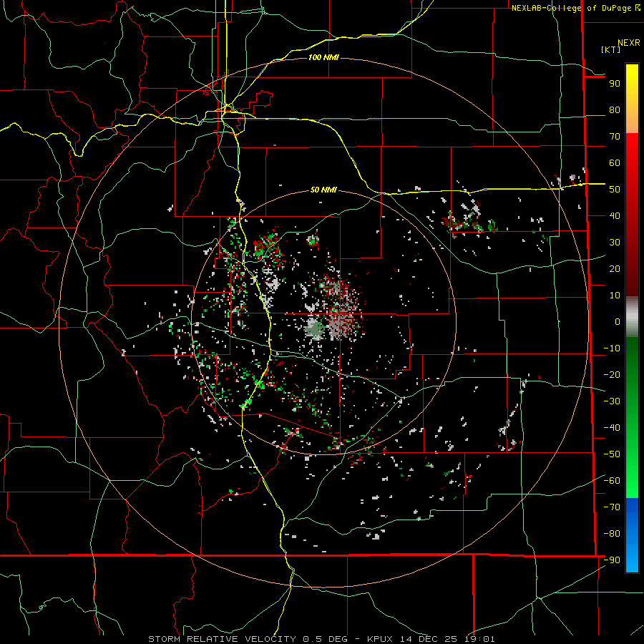Click the -90 value on velocity scale

(612, 560)
